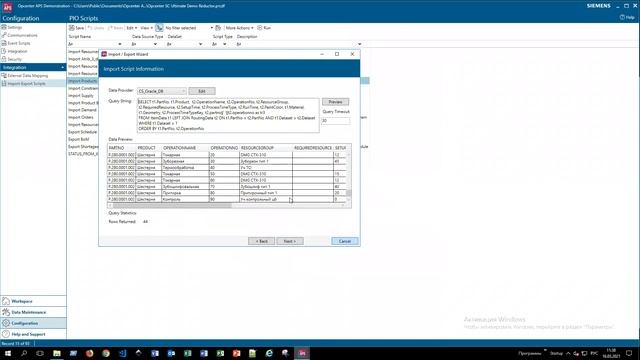Screen dimensions: 640x360
Task: Open the Windows Start menu
Action: click(7, 353)
